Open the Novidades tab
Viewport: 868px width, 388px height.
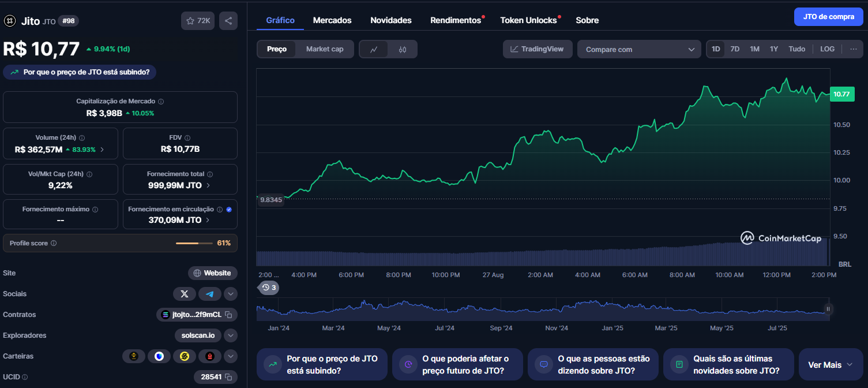pos(391,20)
